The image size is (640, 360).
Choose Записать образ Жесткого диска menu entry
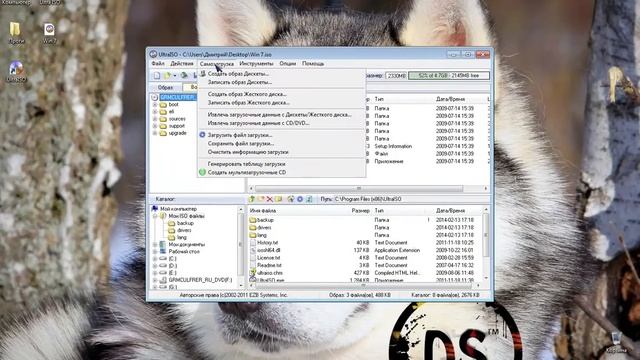[281, 102]
